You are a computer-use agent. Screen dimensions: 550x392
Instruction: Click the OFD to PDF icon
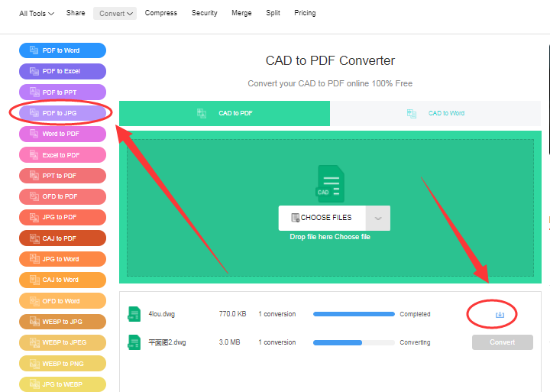(x=34, y=196)
